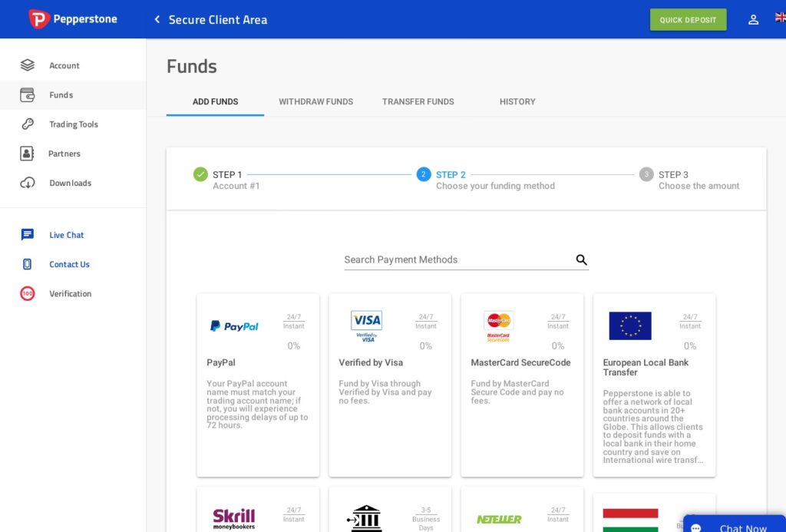Click the Funds page heading
The width and height of the screenshot is (786, 532).
click(x=191, y=66)
